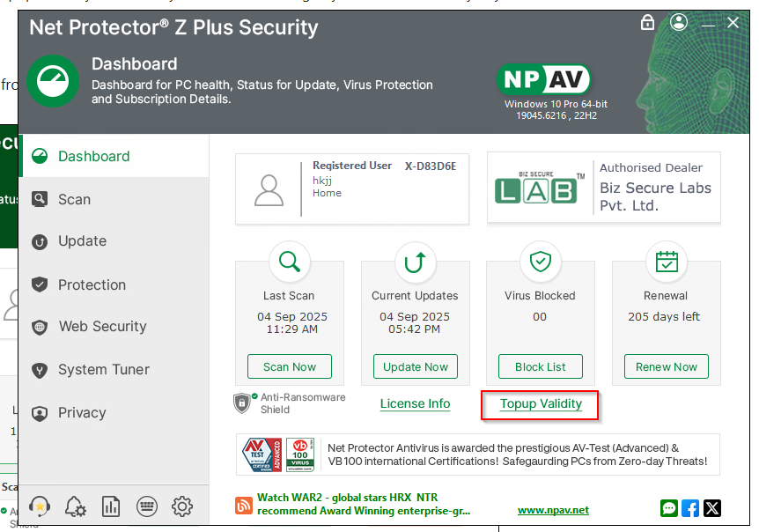Click the Update Now button
The image size is (759, 532).
[x=416, y=366]
